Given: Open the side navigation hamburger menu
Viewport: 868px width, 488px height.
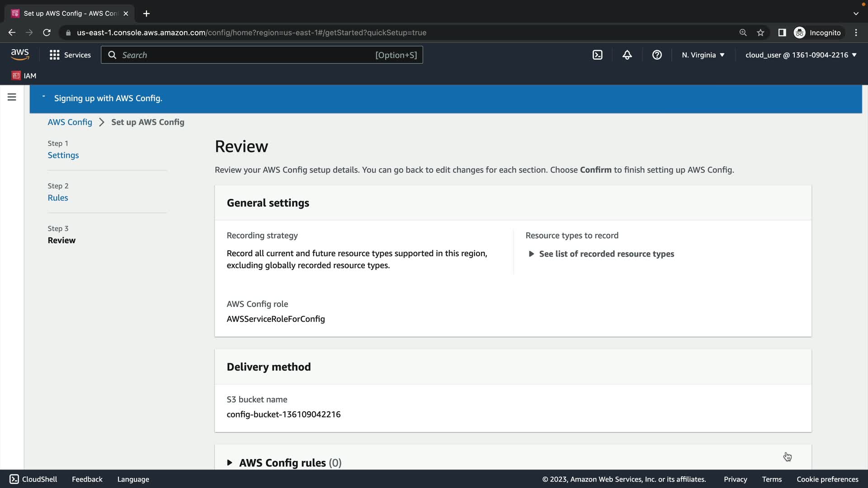Looking at the screenshot, I should [12, 97].
